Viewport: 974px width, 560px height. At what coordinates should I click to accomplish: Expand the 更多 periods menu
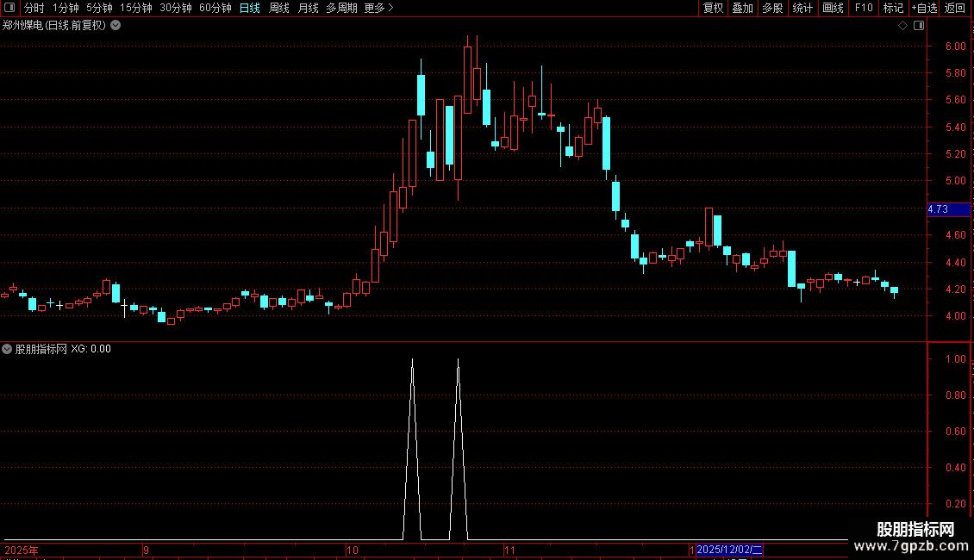pyautogui.click(x=379, y=8)
